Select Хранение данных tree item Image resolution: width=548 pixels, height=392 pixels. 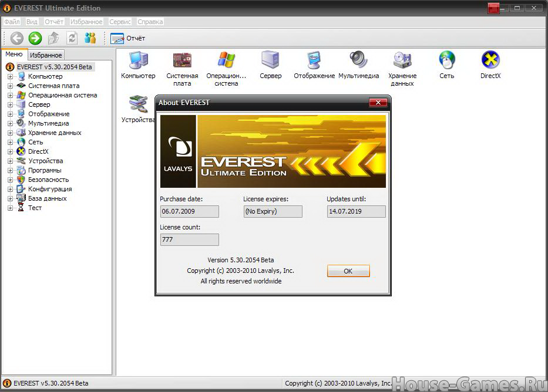55,133
